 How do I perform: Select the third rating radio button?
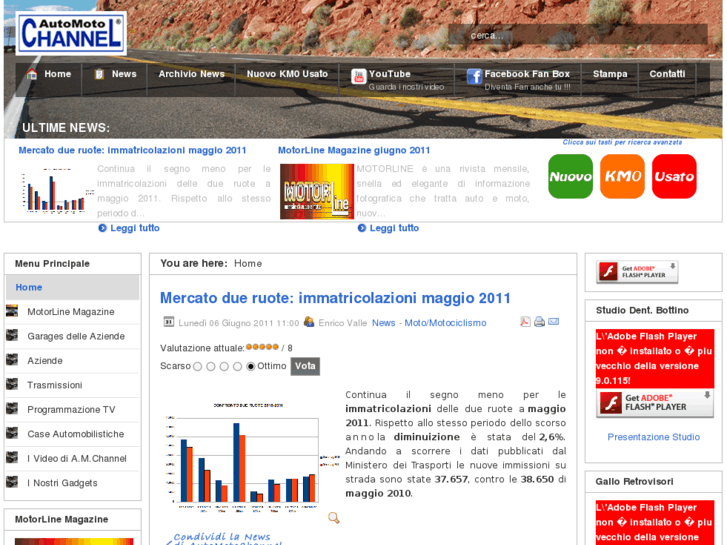coord(224,366)
